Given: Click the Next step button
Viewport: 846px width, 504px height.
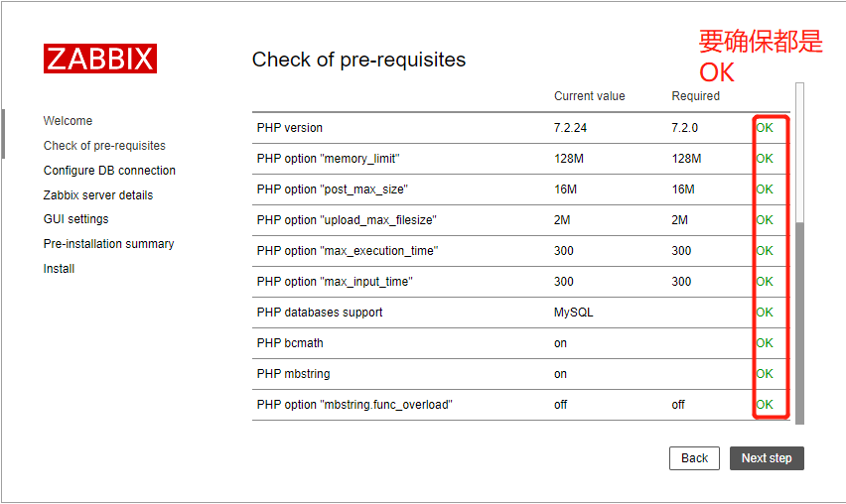Looking at the screenshot, I should coord(767,458).
